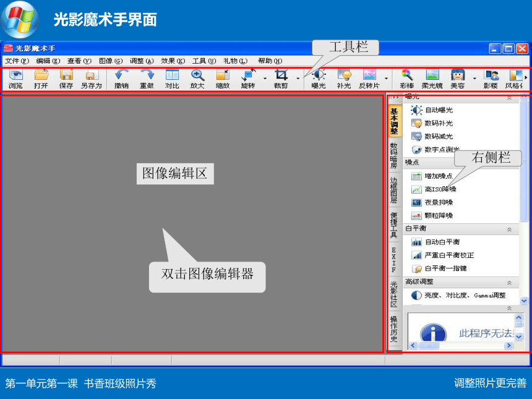Viewport: 532px width, 399px height.
Task: Switch to 操作历史 side tab
Action: (x=393, y=328)
